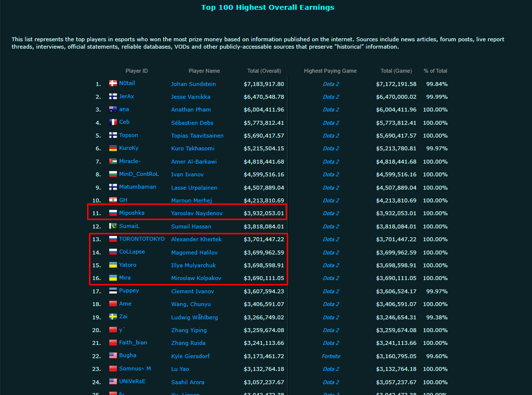Click the Bulgarian flag beside MinD_ContRoL
Viewport: 532px width, 395px height.
pyautogui.click(x=113, y=174)
